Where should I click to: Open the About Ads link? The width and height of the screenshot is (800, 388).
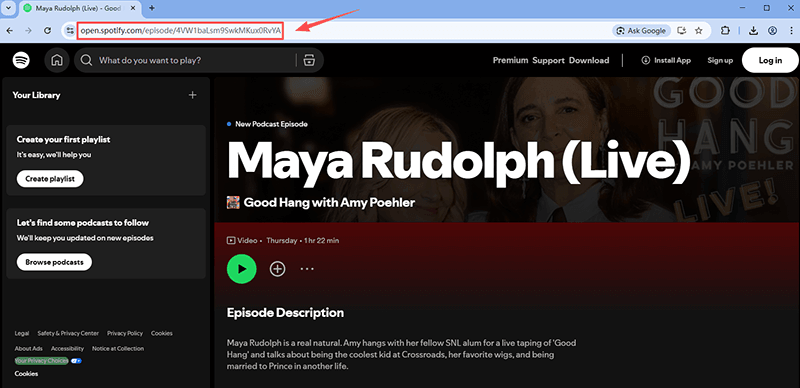[x=29, y=349]
